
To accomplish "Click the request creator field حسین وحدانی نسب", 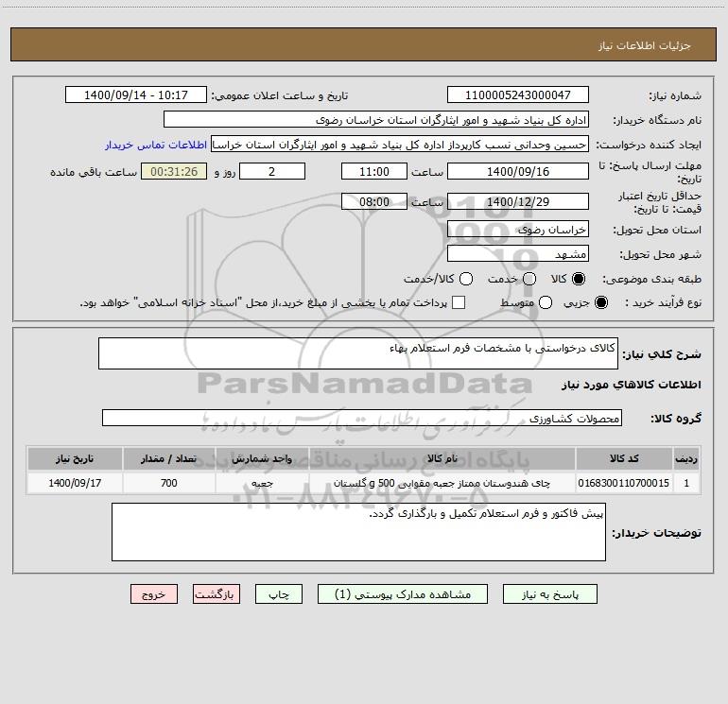I will 400,144.
